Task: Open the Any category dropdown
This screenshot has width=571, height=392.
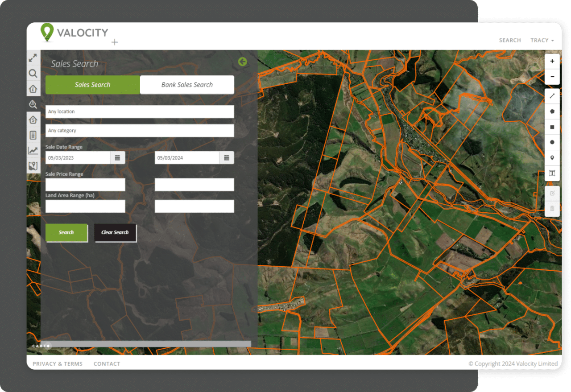Action: click(x=140, y=131)
